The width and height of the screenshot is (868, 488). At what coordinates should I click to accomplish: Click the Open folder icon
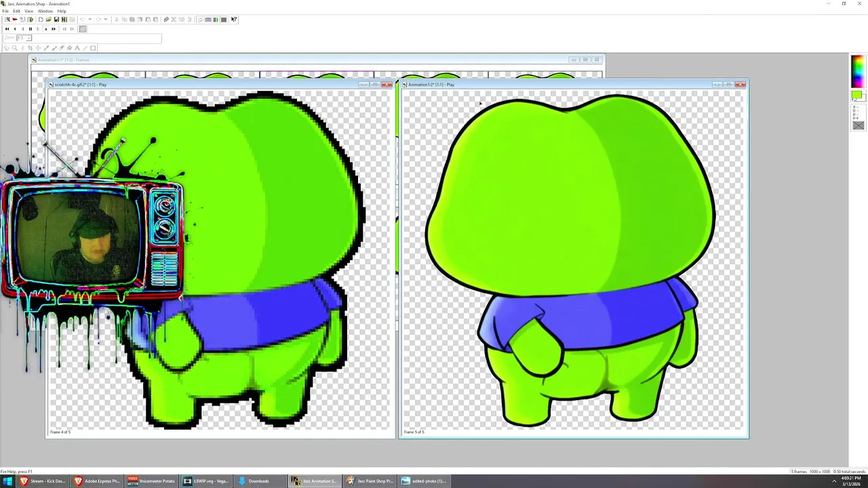point(49,20)
